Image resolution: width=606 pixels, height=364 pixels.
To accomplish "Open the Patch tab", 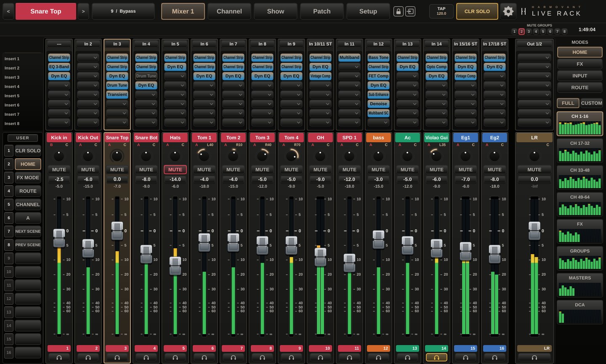I will pos(322,11).
